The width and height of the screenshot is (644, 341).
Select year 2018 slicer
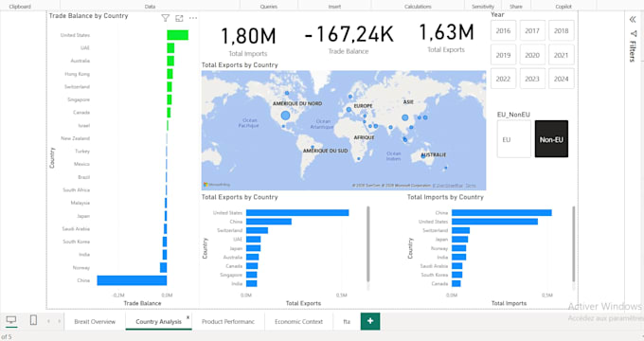pos(561,31)
